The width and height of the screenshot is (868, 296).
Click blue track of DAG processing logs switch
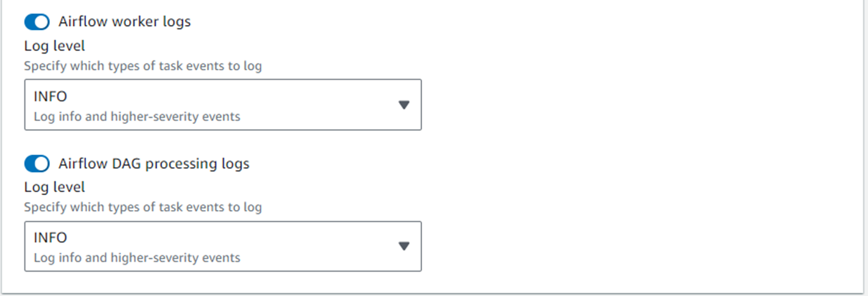[x=30, y=164]
